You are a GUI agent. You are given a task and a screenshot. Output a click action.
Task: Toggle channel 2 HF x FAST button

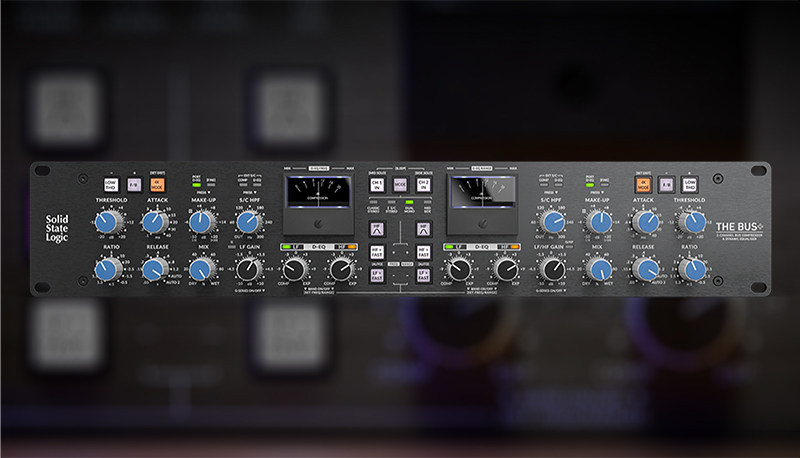tap(423, 252)
